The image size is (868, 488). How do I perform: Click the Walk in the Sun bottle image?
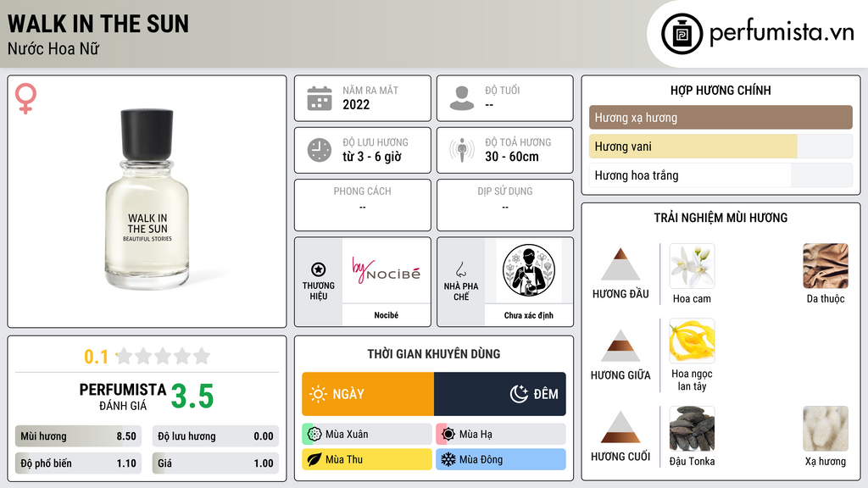click(x=147, y=199)
